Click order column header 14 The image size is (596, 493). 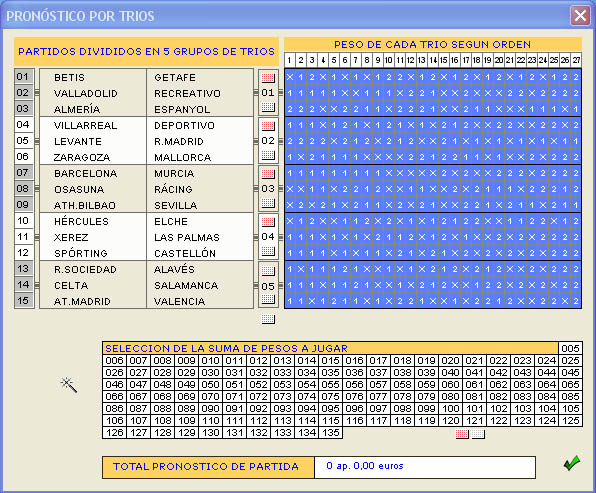click(433, 60)
